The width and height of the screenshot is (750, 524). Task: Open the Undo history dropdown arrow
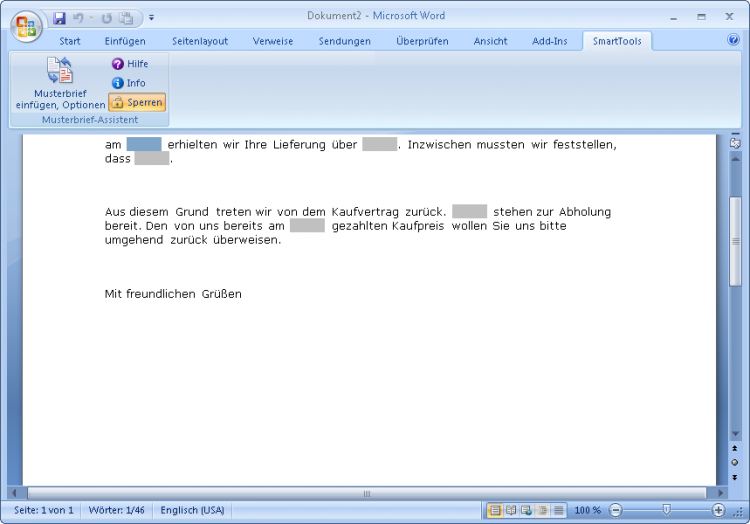click(91, 18)
